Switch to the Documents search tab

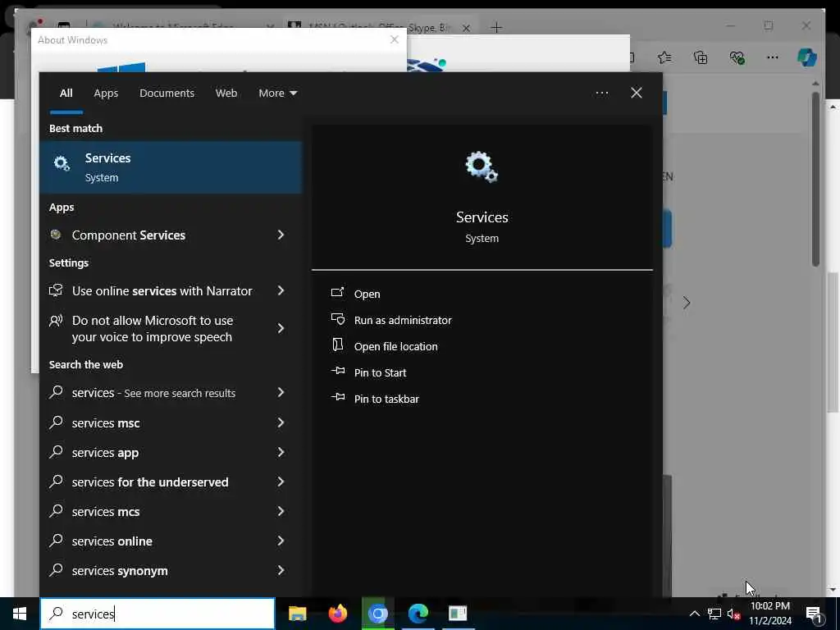pos(167,94)
